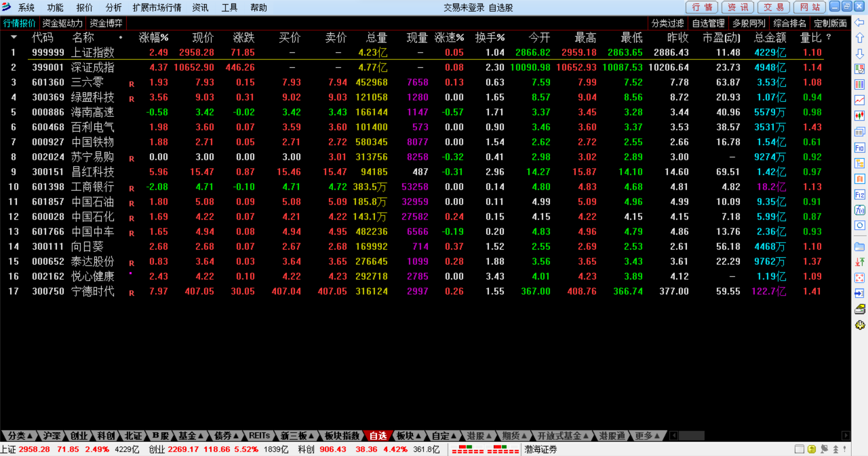The width and height of the screenshot is (868, 456).
Task: Open the f(x) formula manager icon
Action: [x=859, y=210]
